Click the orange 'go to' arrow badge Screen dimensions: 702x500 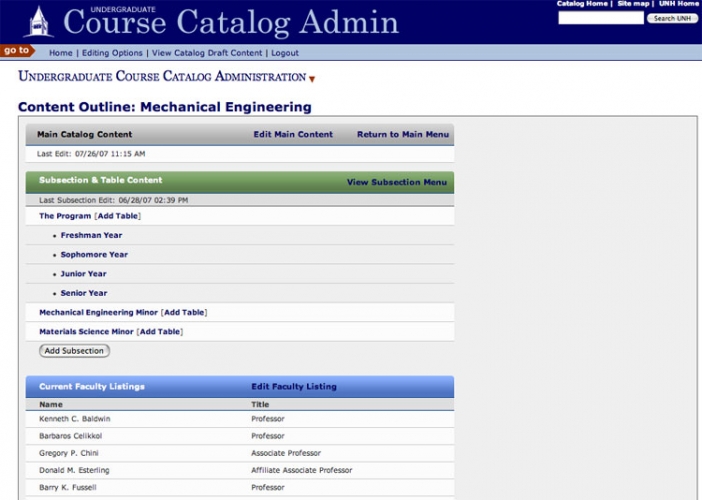coord(17,51)
